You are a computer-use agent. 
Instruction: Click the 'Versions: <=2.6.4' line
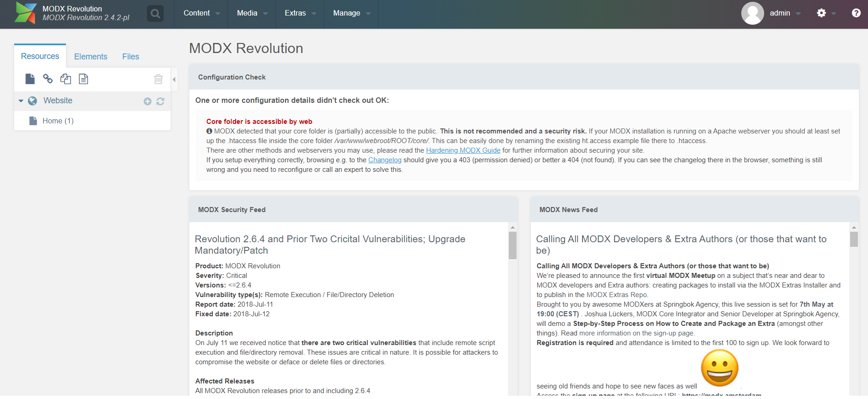point(223,285)
